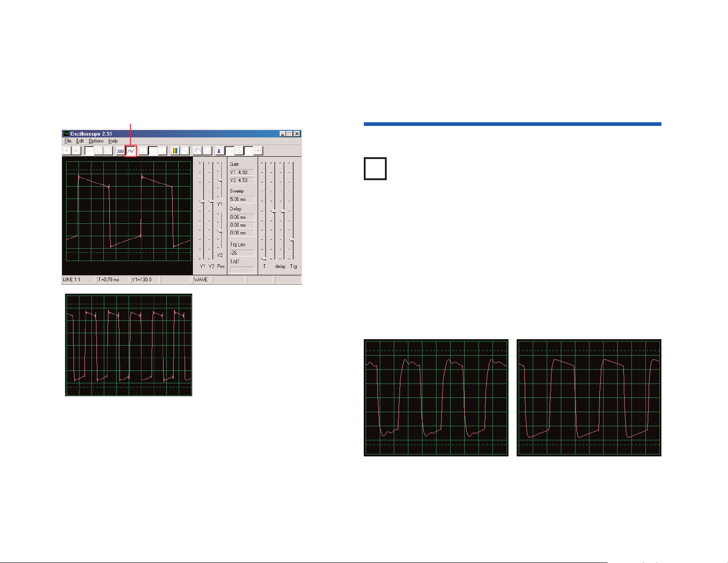Click the greyed icon right of the down-arrow
This screenshot has width=728, height=563.
coord(229,151)
